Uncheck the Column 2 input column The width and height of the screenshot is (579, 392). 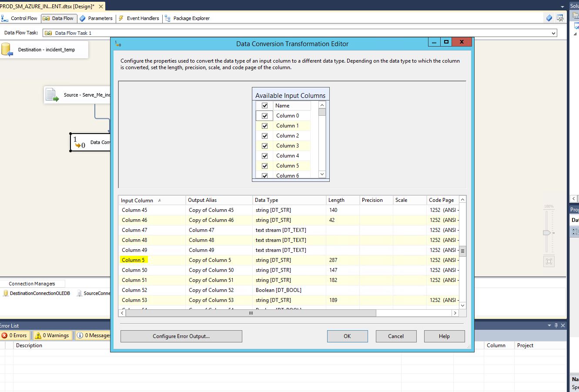click(x=264, y=135)
